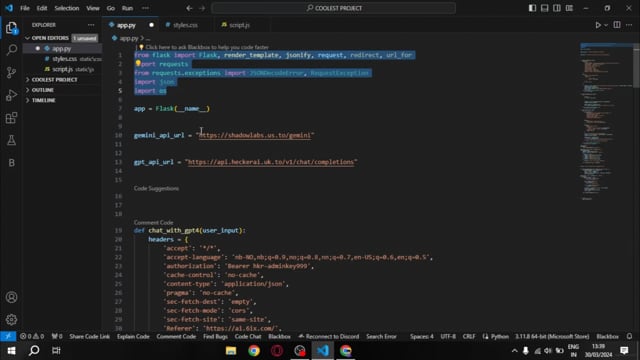Open the remote window status icon
Screen dimensions: 640x360
tap(8, 336)
